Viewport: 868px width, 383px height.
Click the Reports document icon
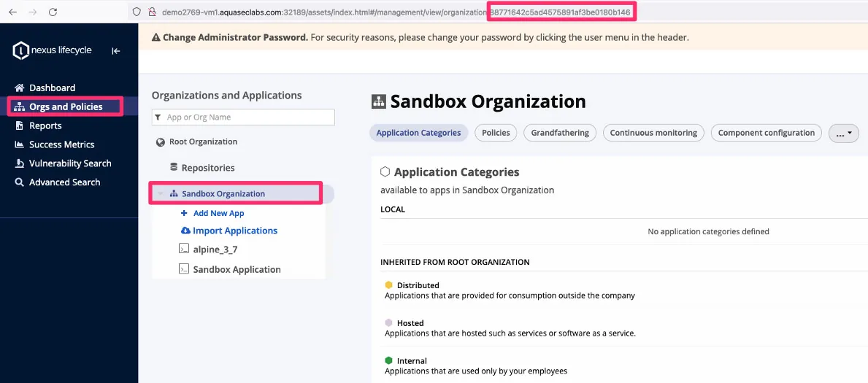pyautogui.click(x=20, y=125)
